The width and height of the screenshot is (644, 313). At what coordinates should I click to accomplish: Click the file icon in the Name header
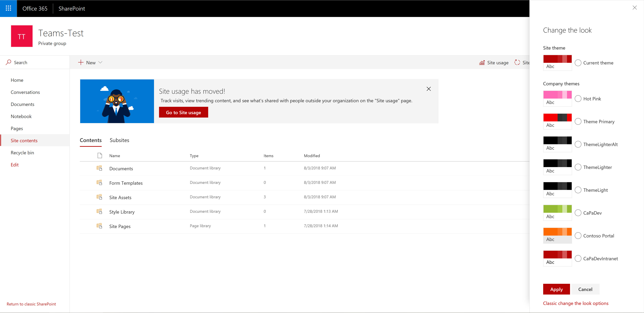pos(99,155)
